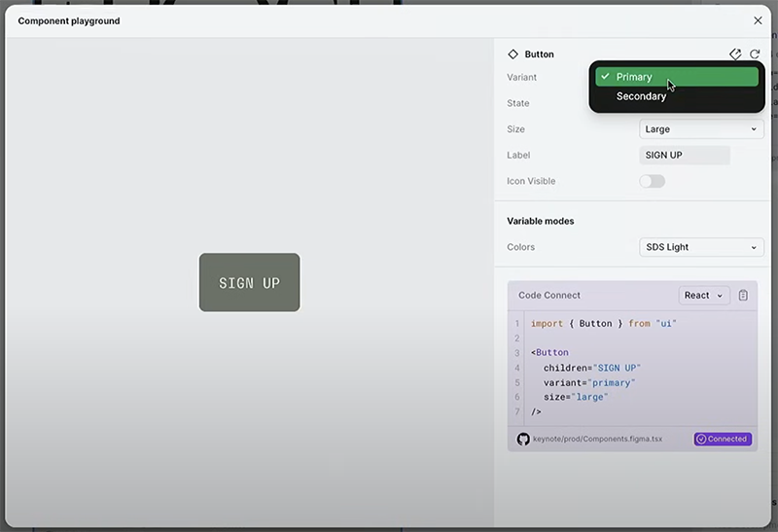Click the Button component diamond icon
The width and height of the screenshot is (778, 532).
(x=513, y=54)
